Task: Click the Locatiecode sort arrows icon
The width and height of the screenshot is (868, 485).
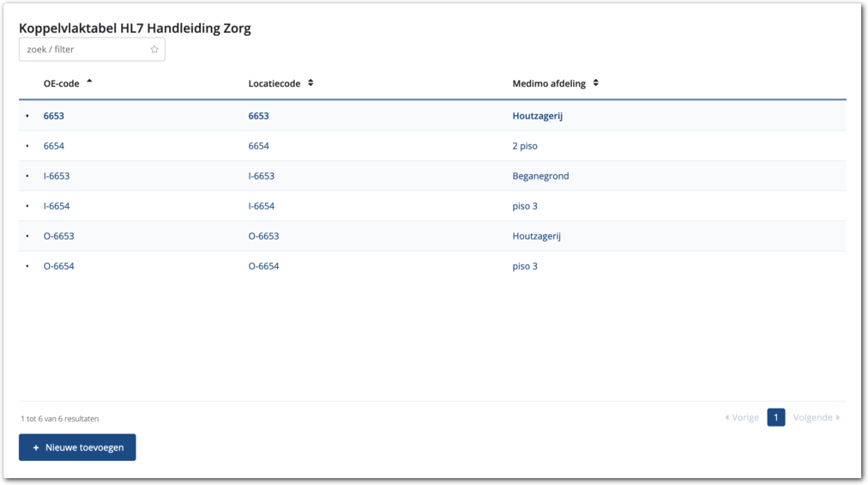Action: pyautogui.click(x=310, y=83)
